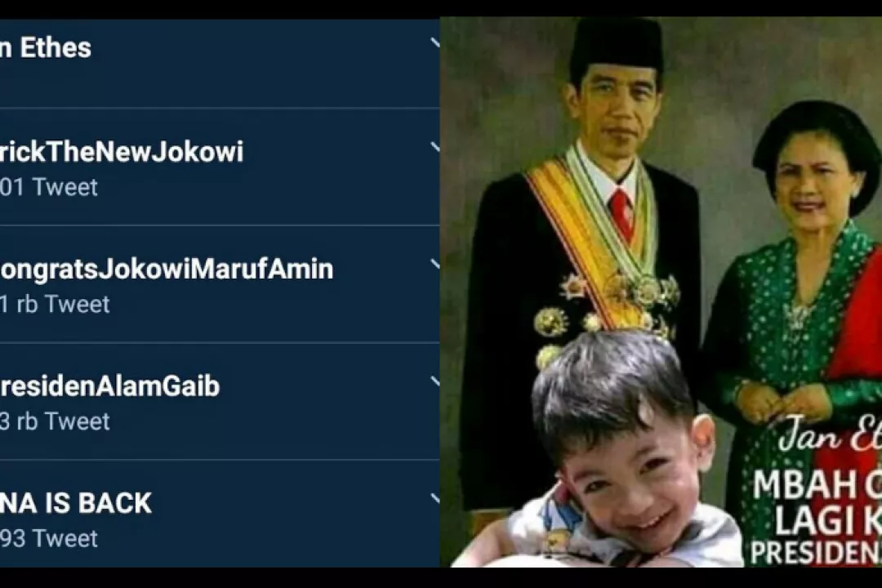Open the NA IS BACK trend
Screen dimensions: 882x588
76,503
